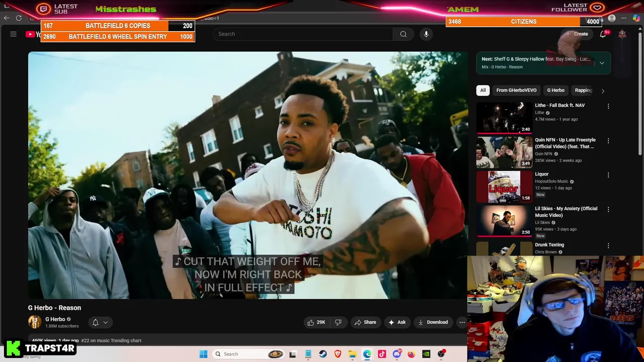Play Quin NFN Up Late Freestyle thumbnail

tap(504, 152)
